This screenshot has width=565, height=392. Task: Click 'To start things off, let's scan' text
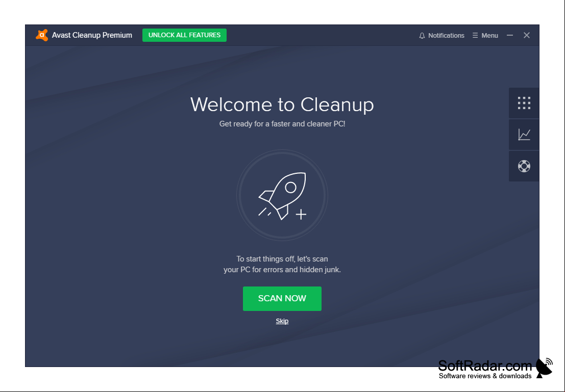click(x=282, y=259)
